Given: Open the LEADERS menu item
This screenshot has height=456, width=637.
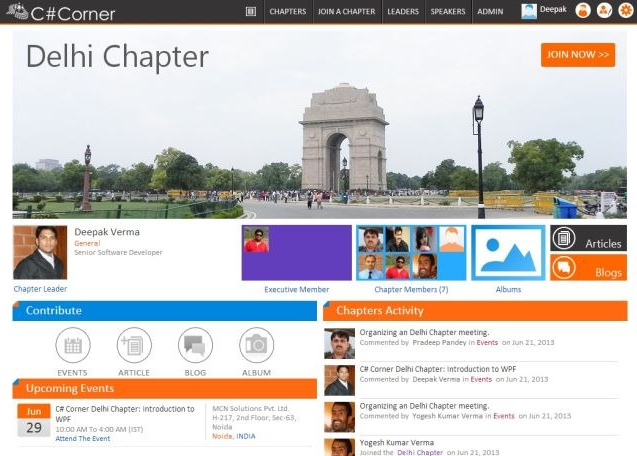Looking at the screenshot, I should [403, 12].
